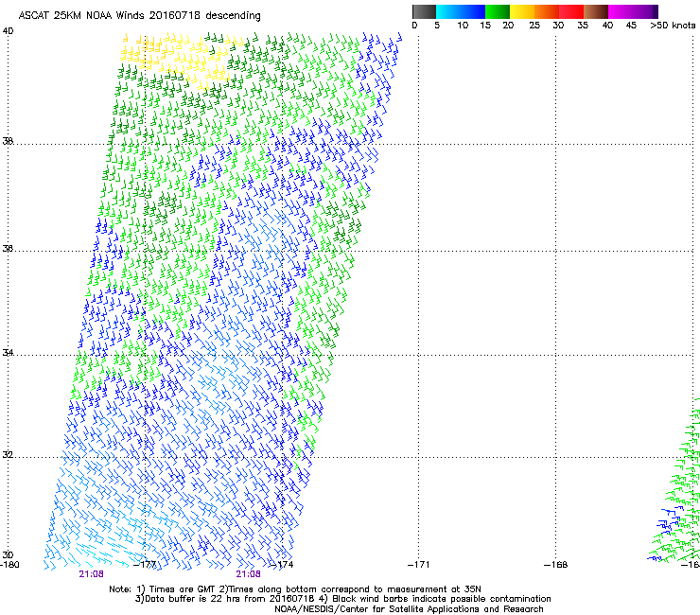Click the 'NOAA/NESDIS/Center for Satellite Applications and Research' credit

409,609
